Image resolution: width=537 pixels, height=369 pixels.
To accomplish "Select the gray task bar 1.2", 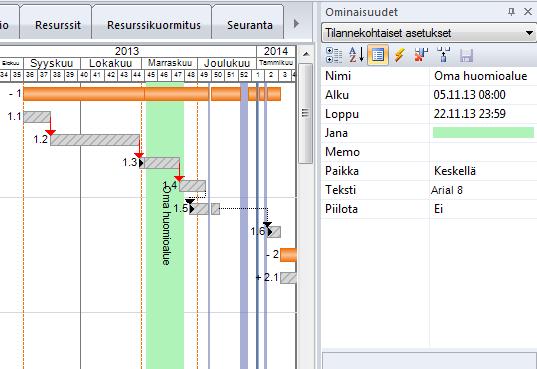I will [x=95, y=140].
